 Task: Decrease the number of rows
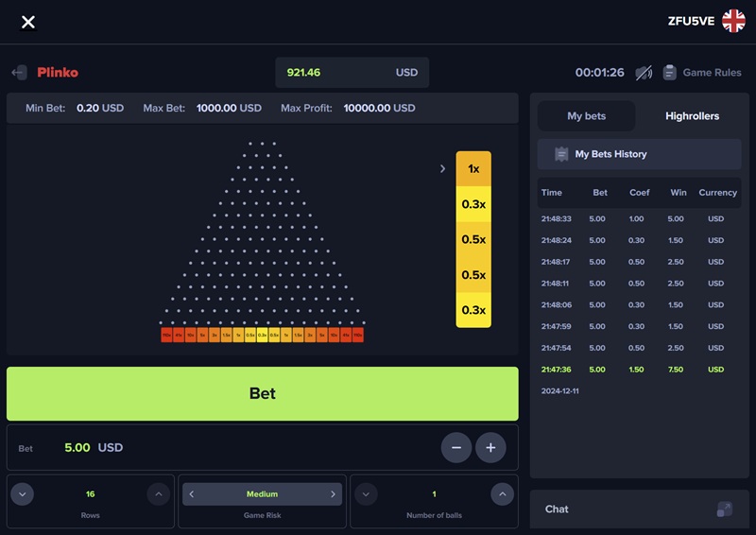[24, 493]
